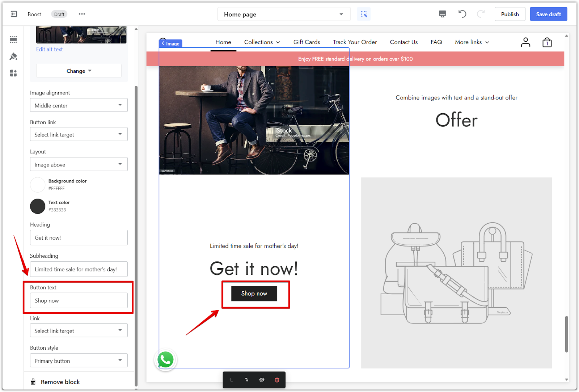Open the Add apps blocks icon
Viewport: 579px width, 392px height.
pyautogui.click(x=13, y=73)
